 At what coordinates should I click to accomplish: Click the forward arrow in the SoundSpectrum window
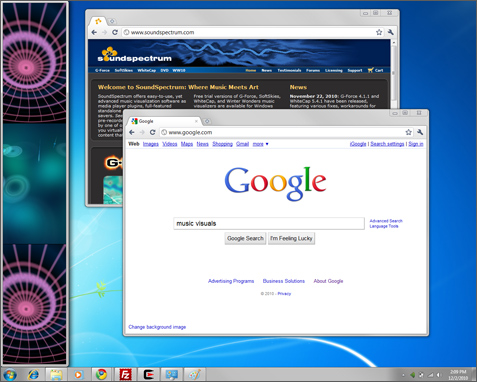(x=104, y=32)
